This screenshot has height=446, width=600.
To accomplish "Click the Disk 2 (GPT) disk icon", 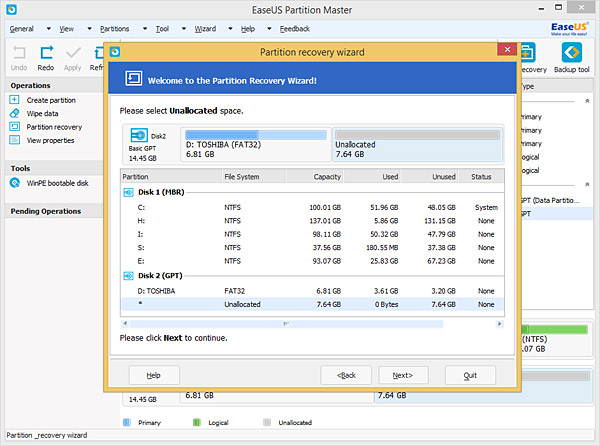I will tap(128, 276).
